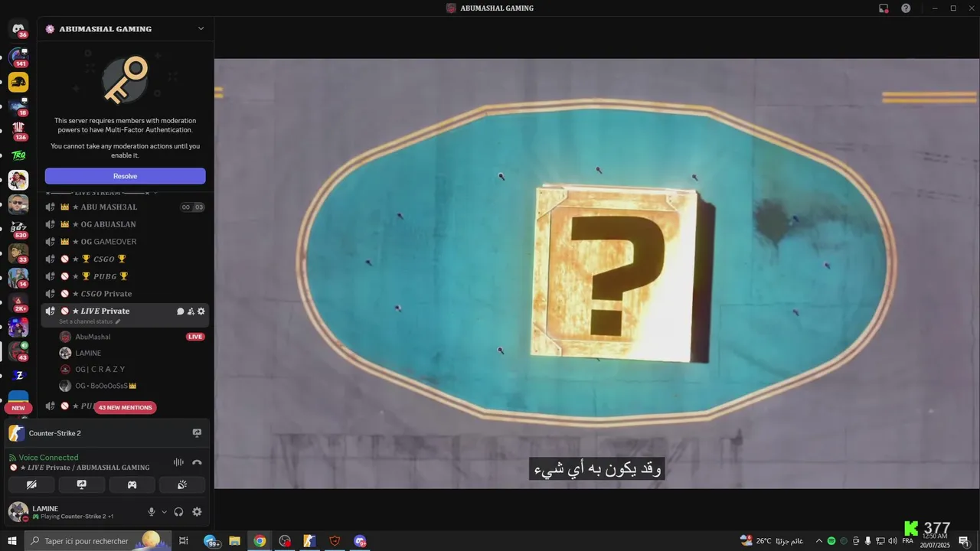This screenshot has width=980, height=551.
Task: Open the server with the 141 badge
Action: pos(18,57)
